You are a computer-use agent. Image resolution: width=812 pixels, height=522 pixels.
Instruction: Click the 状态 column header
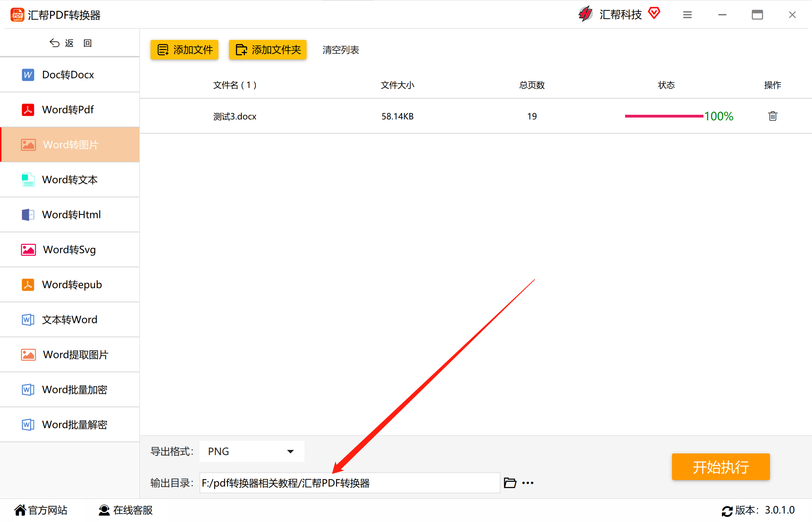(x=666, y=85)
